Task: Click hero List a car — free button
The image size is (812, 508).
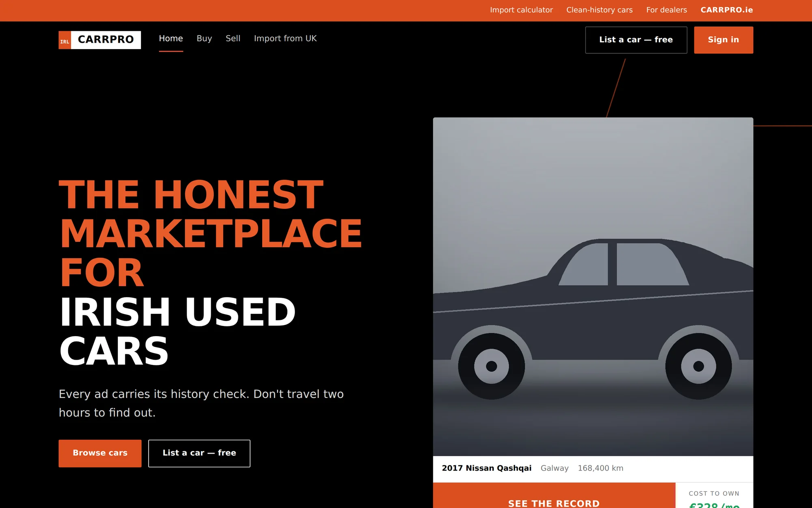Action: coord(199,453)
